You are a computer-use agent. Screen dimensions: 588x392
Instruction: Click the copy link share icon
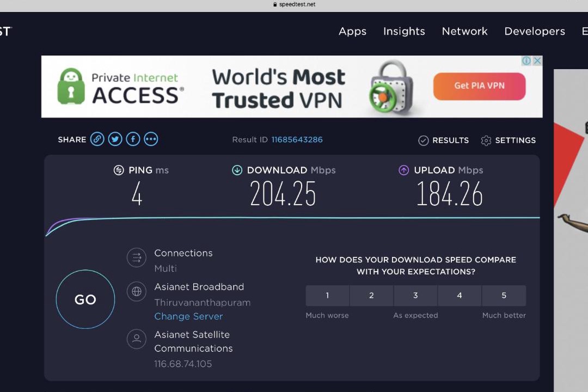[x=97, y=139]
